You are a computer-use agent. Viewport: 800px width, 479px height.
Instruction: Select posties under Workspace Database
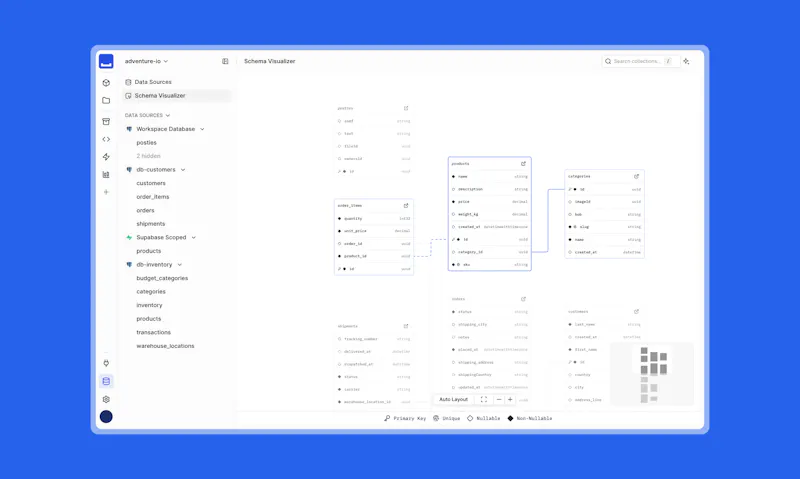coord(146,143)
